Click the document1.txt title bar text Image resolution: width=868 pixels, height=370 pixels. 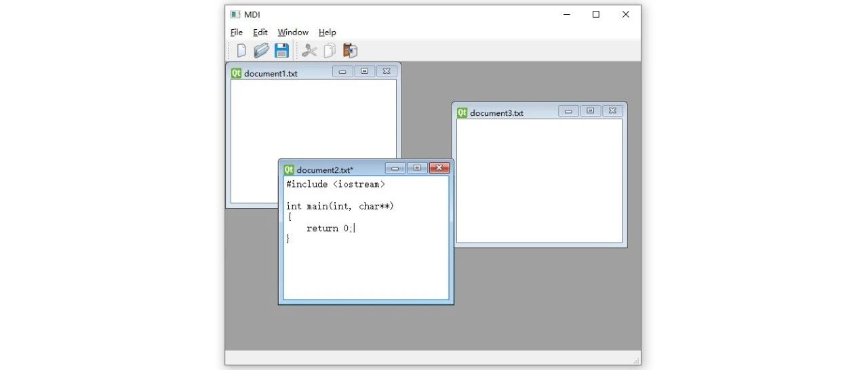point(271,73)
